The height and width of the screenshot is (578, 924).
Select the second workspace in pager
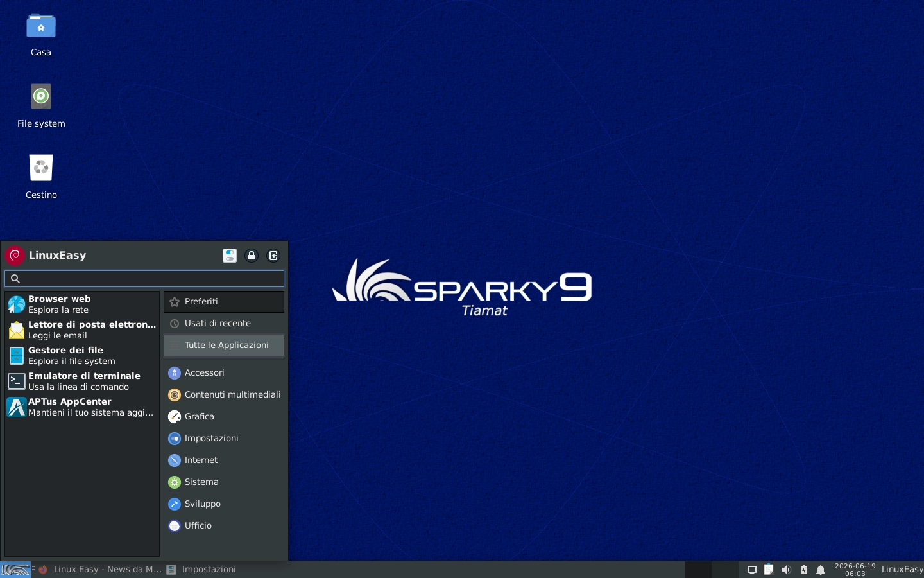coord(725,570)
